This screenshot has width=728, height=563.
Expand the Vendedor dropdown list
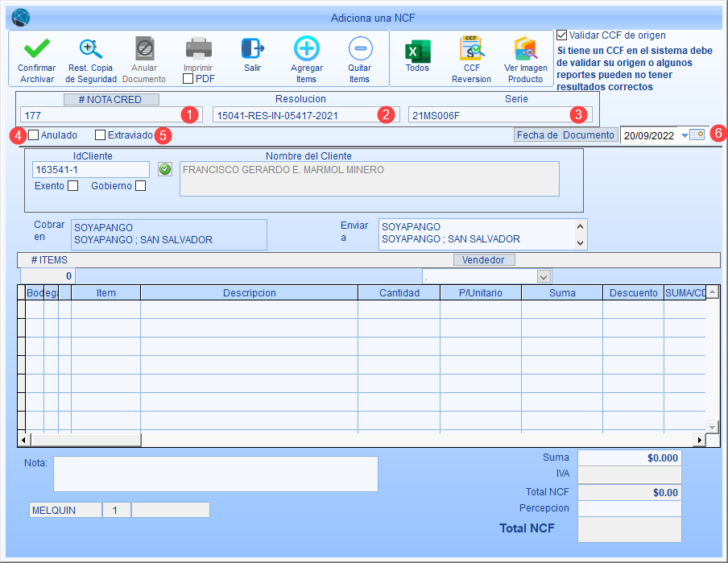[544, 277]
